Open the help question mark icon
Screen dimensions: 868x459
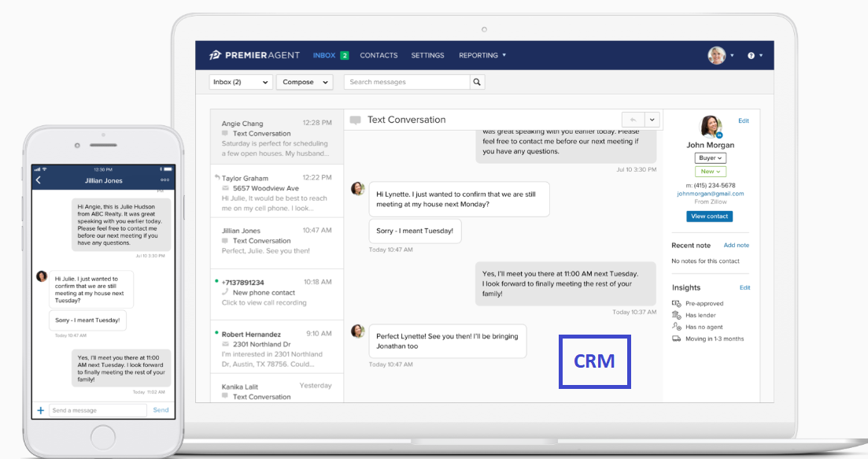tap(751, 55)
